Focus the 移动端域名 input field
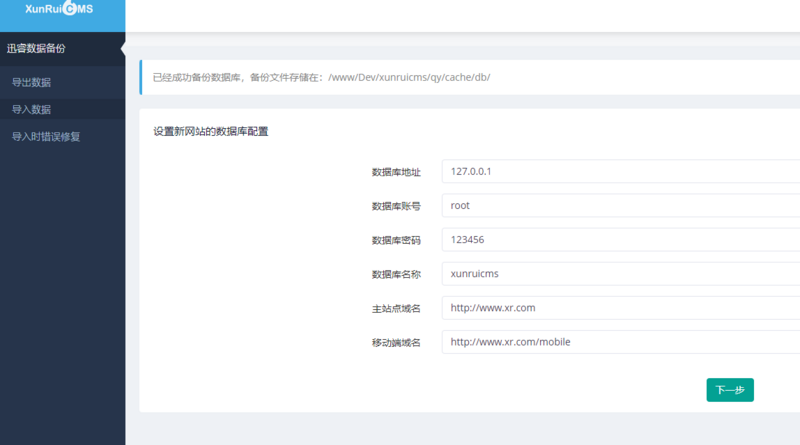Viewport: 800px width, 445px height. click(620, 342)
